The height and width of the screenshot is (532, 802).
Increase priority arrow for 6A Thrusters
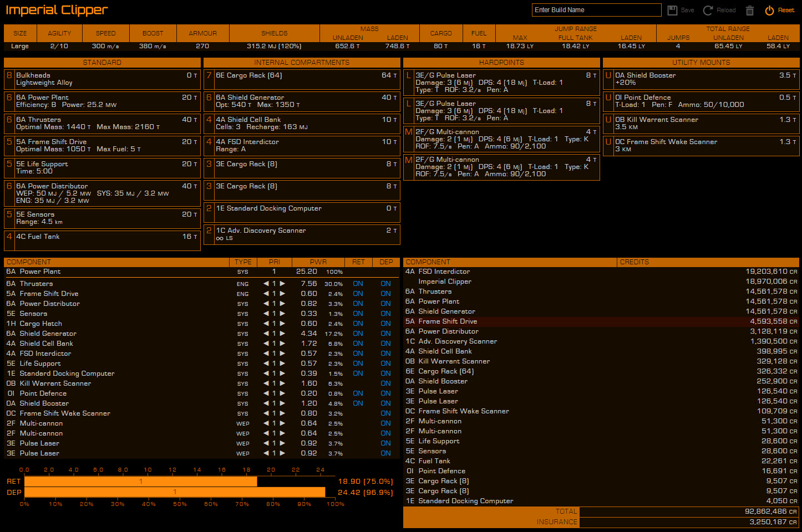coord(282,284)
